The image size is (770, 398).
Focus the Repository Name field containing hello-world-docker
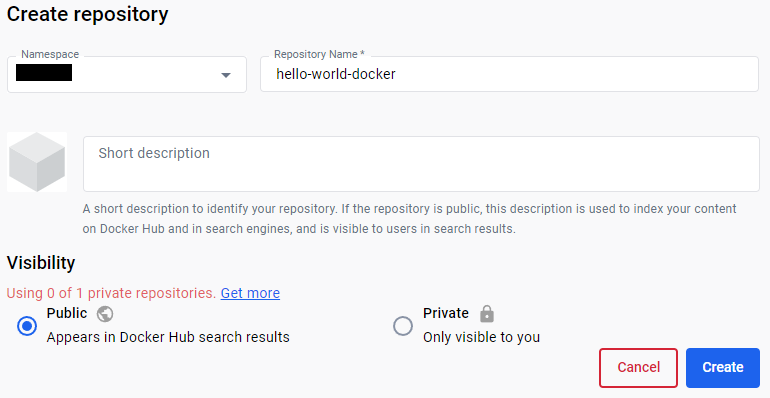[x=509, y=74]
